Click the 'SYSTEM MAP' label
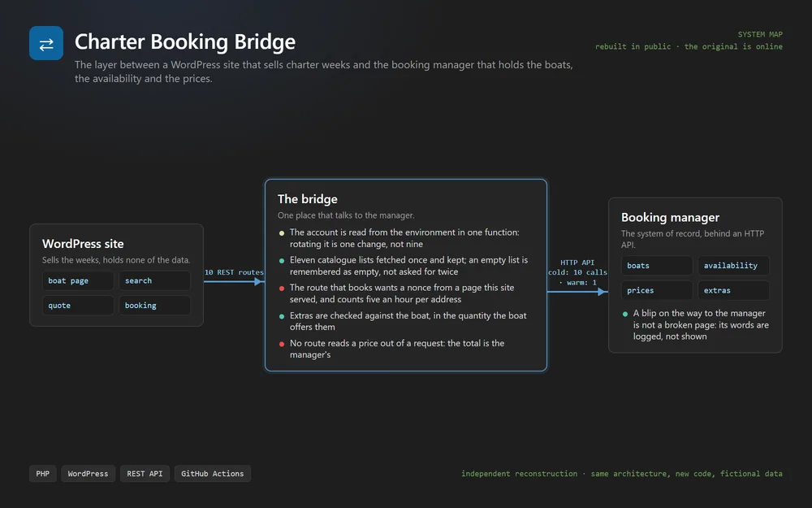812x508 pixels. coord(760,34)
